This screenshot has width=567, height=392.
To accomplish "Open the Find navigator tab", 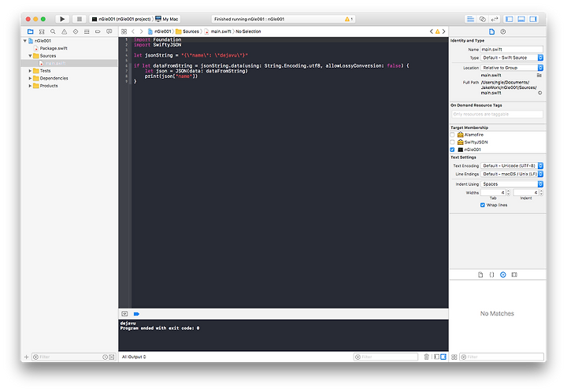I will 53,31.
